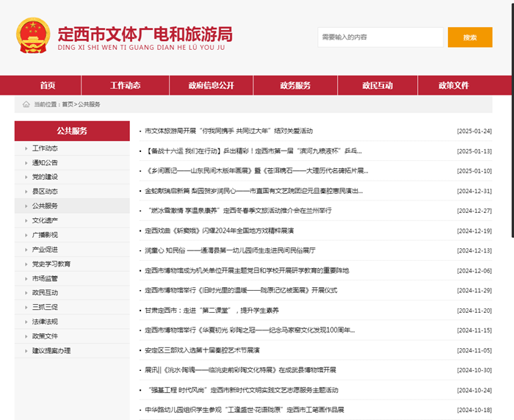
Task: Expand 通知公告 in the sidebar
Action: click(x=46, y=162)
